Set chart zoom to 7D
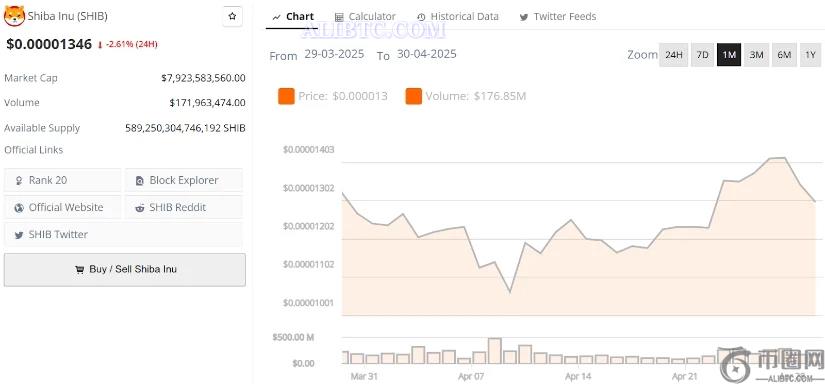The width and height of the screenshot is (825, 384). (x=702, y=55)
